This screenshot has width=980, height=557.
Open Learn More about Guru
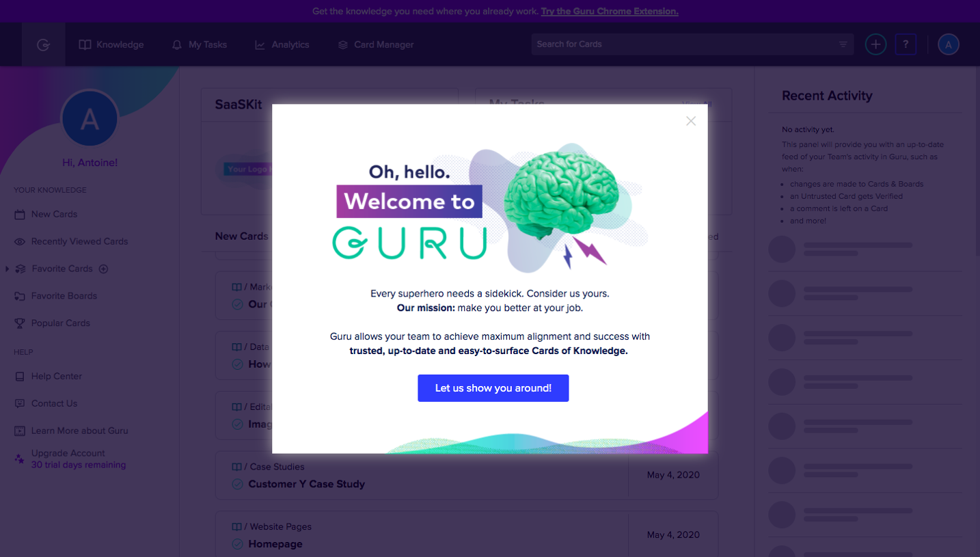point(79,431)
